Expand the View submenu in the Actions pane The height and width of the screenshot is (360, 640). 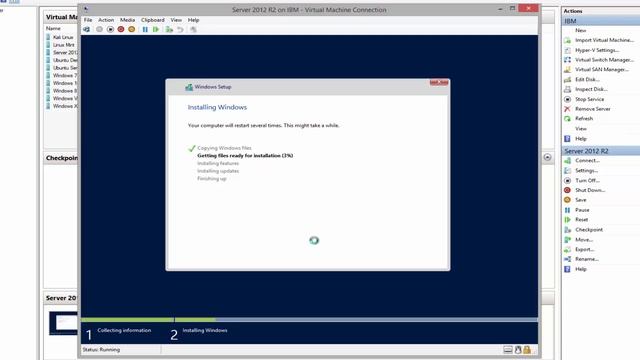tap(581, 129)
